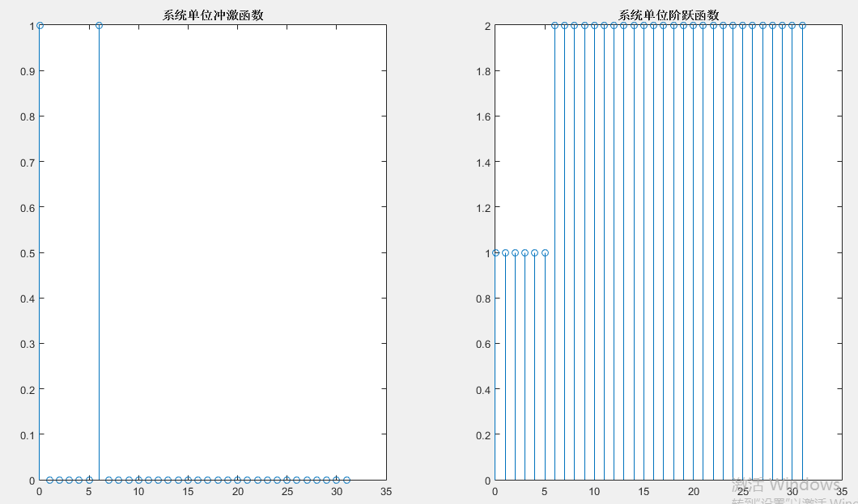Viewport: 858px width, 504px height.
Task: Click the last step plot marker at n=31
Action: (x=803, y=26)
